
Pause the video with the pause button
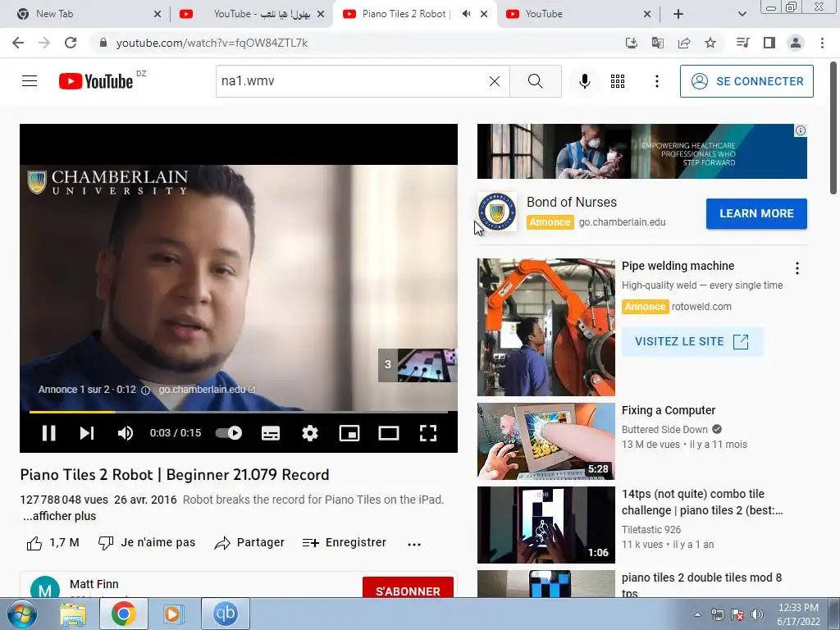(48, 433)
